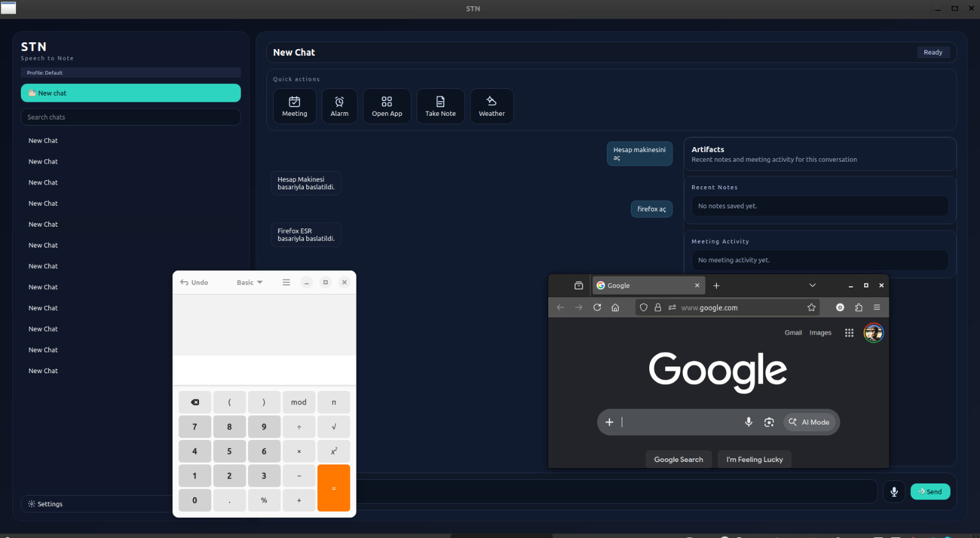Viewport: 980px width, 538px height.
Task: Expand the calculator Basic mode dropdown
Action: [x=249, y=282]
